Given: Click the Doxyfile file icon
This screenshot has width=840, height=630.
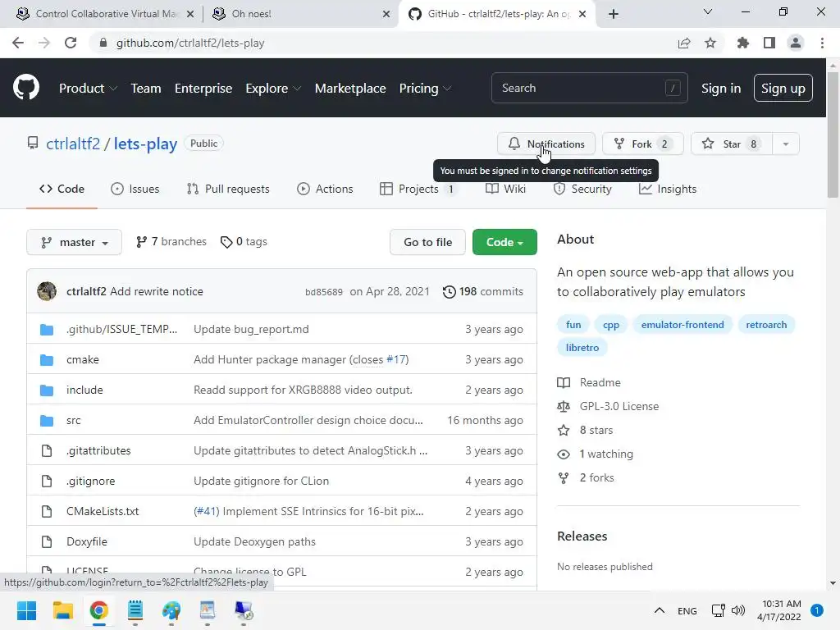Looking at the screenshot, I should tap(47, 541).
